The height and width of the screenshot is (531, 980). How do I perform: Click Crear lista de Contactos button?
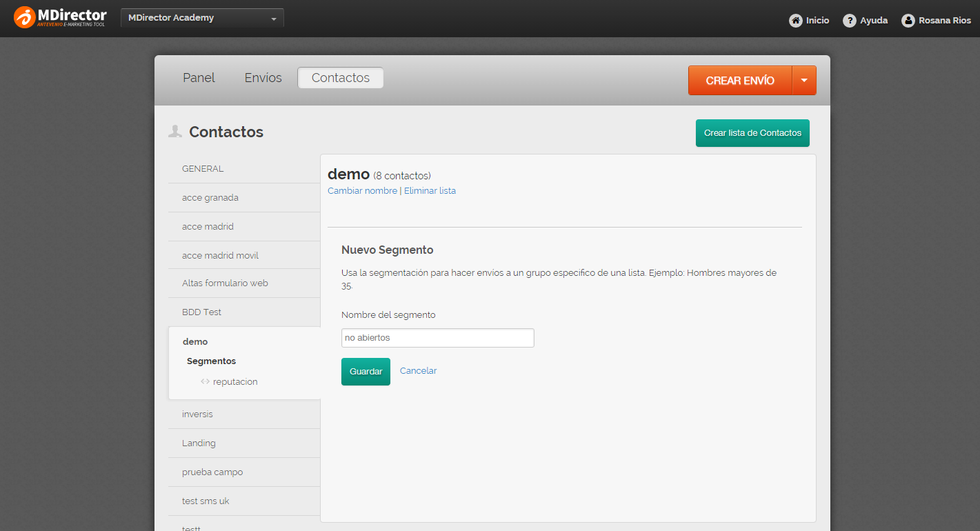(x=752, y=133)
